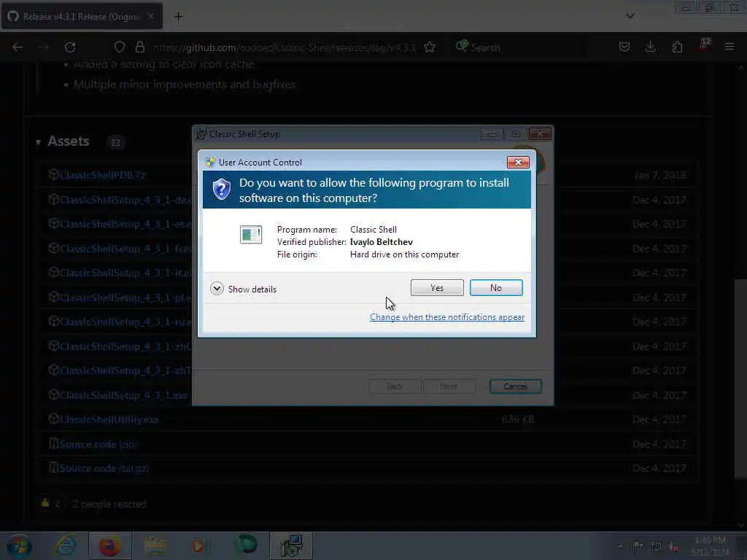This screenshot has width=747, height=560.
Task: Open Source code (zip) link
Action: (98, 444)
